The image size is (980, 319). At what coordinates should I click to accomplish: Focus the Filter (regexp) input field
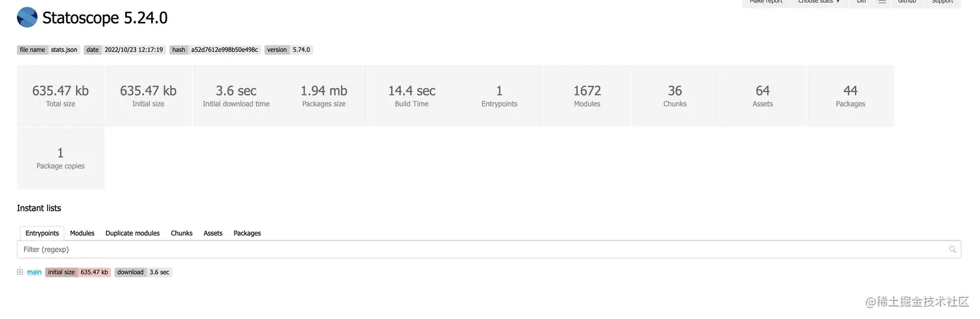480,249
